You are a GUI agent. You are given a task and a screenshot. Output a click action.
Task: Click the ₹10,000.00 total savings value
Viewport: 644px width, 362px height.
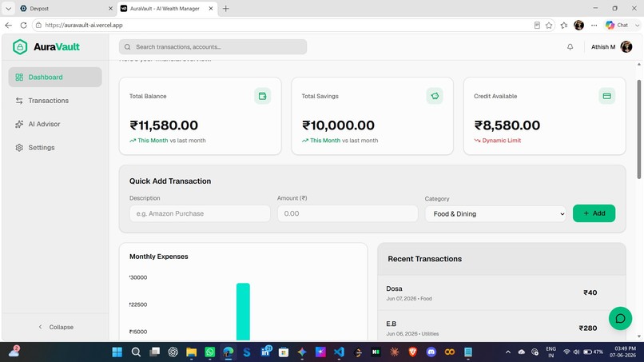(339, 125)
